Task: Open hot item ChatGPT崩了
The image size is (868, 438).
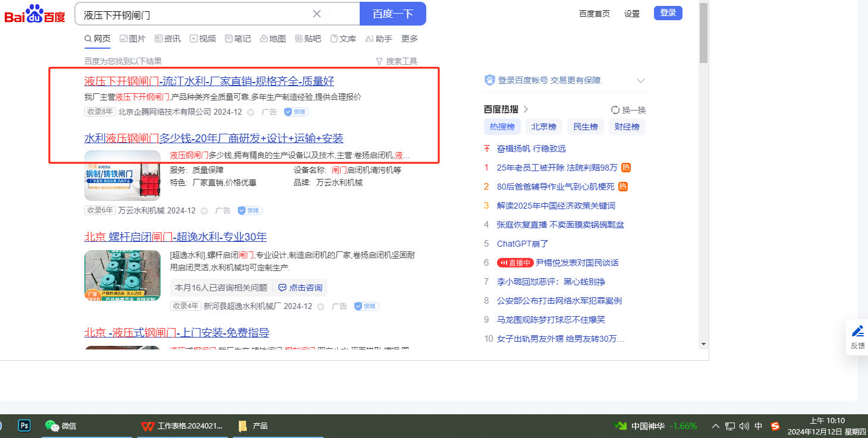Action: 523,244
